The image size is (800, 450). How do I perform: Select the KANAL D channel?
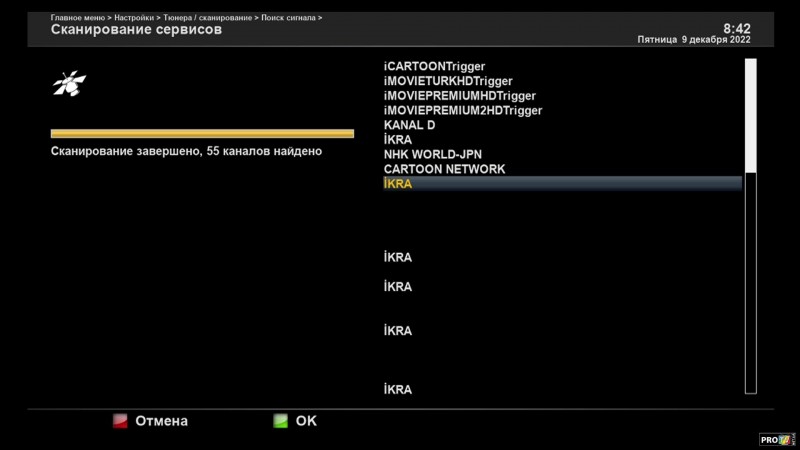pyautogui.click(x=409, y=125)
